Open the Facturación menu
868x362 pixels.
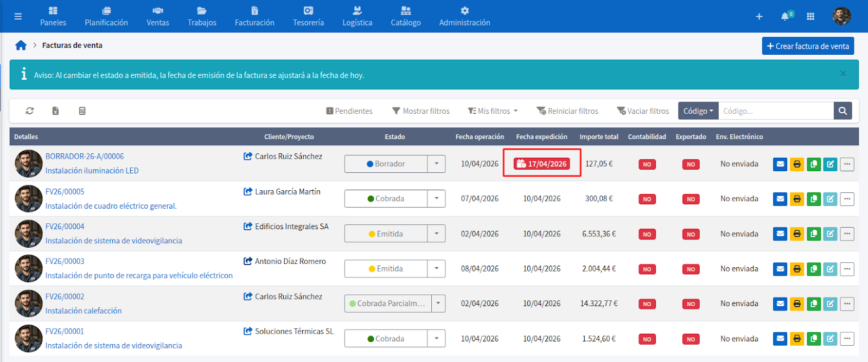pyautogui.click(x=254, y=16)
